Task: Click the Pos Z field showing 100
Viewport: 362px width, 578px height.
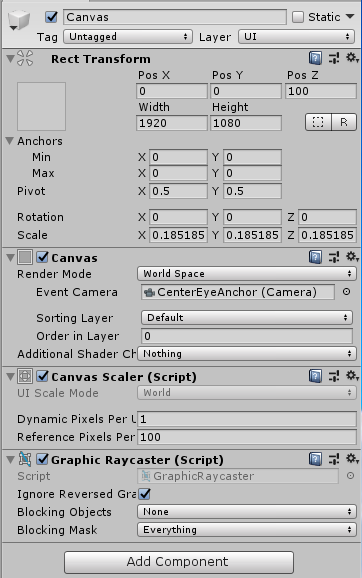Action: tap(321, 91)
